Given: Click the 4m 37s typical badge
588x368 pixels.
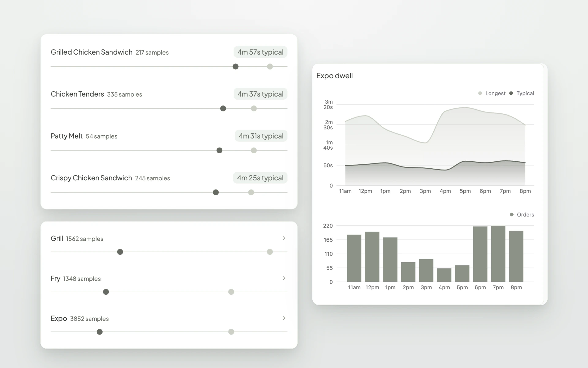Looking at the screenshot, I should pos(260,94).
